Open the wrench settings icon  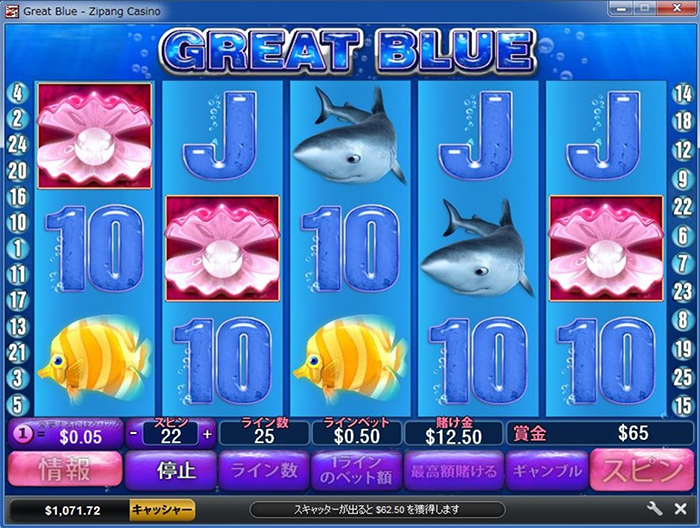pos(654,509)
